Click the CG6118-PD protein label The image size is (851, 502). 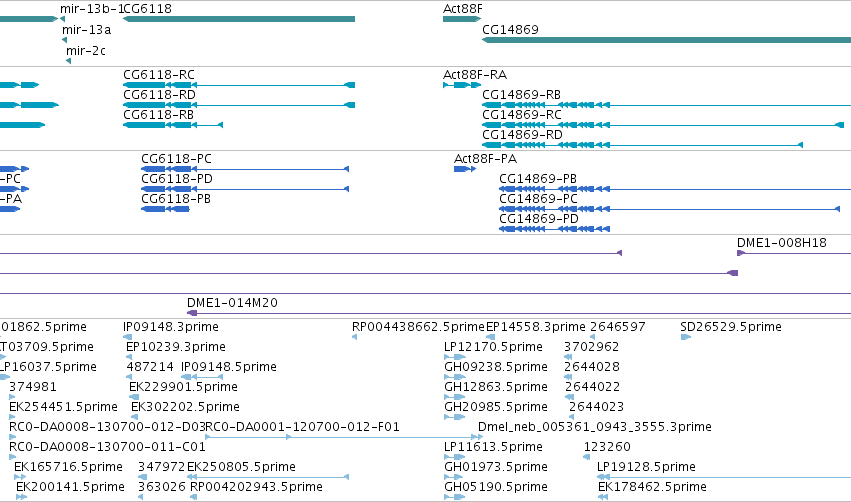pyautogui.click(x=177, y=179)
